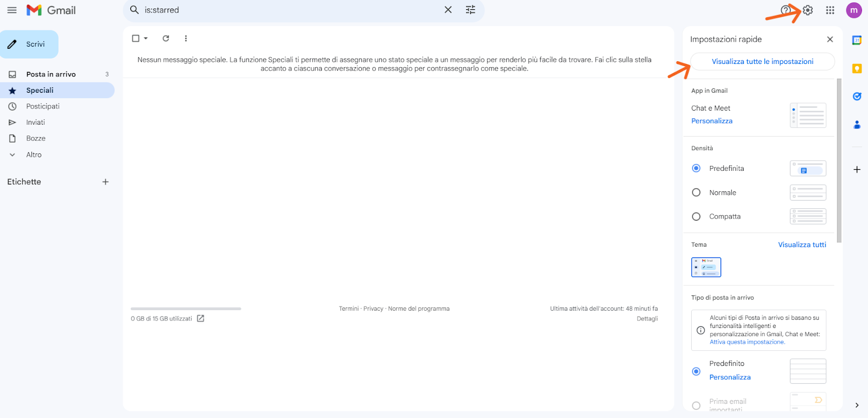Open Norme del programma link
The image size is (868, 418).
419,308
